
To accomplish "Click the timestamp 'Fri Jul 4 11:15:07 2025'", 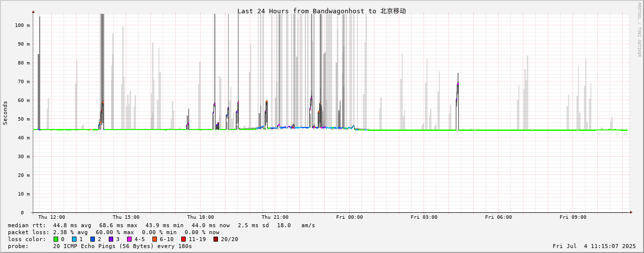I will point(594,246).
